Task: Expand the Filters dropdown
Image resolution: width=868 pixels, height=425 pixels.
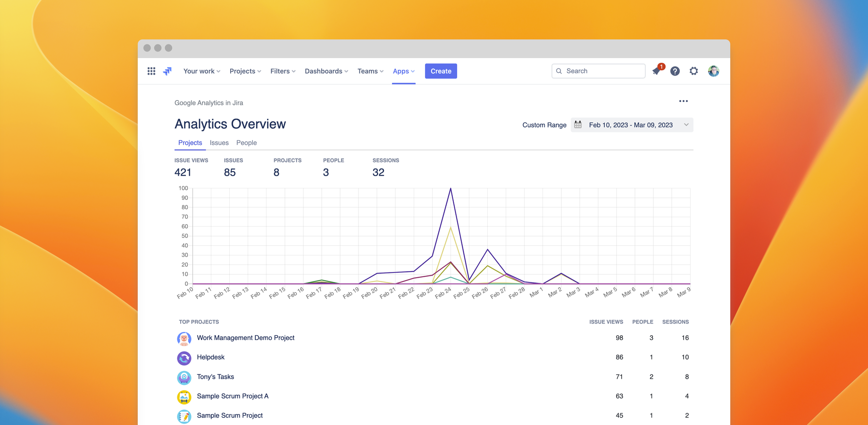Action: coord(283,71)
